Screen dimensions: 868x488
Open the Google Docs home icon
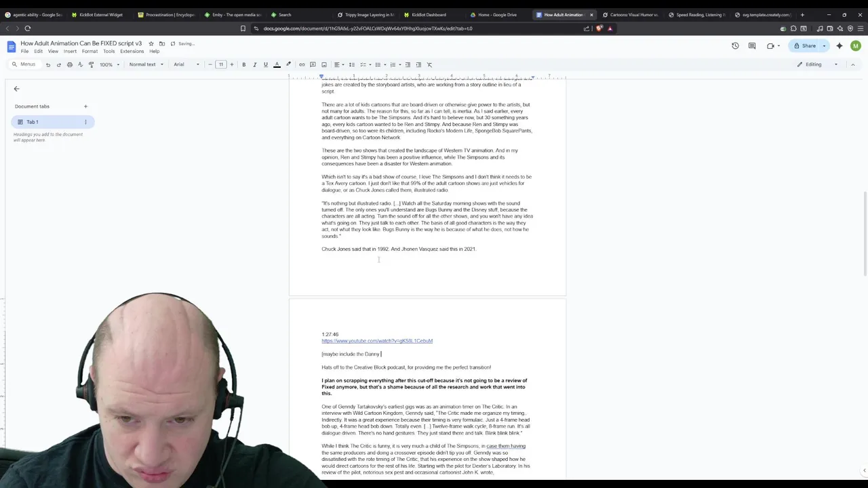coord(12,46)
